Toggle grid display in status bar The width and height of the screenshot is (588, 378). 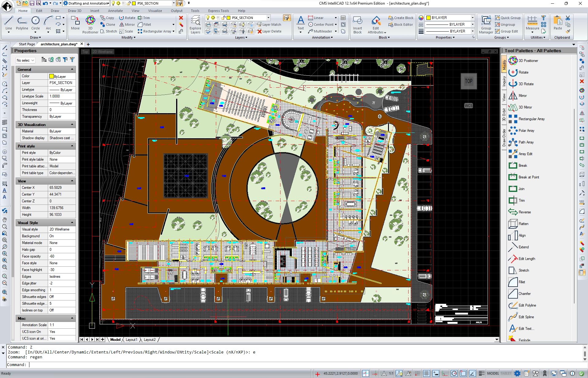point(426,373)
